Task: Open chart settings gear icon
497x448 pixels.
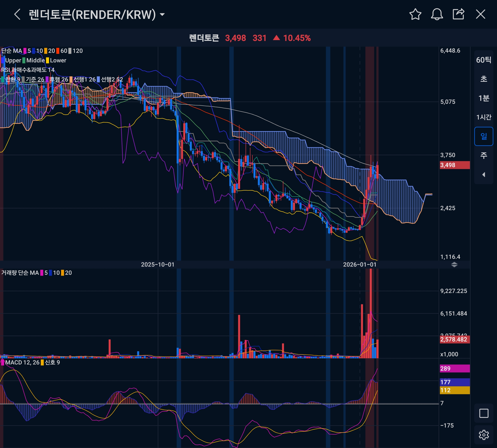Action: [484, 435]
